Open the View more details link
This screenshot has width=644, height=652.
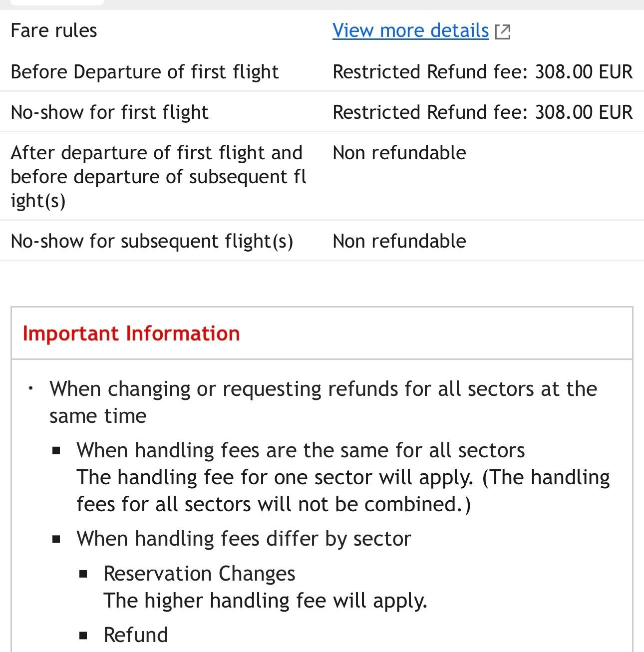[x=410, y=30]
